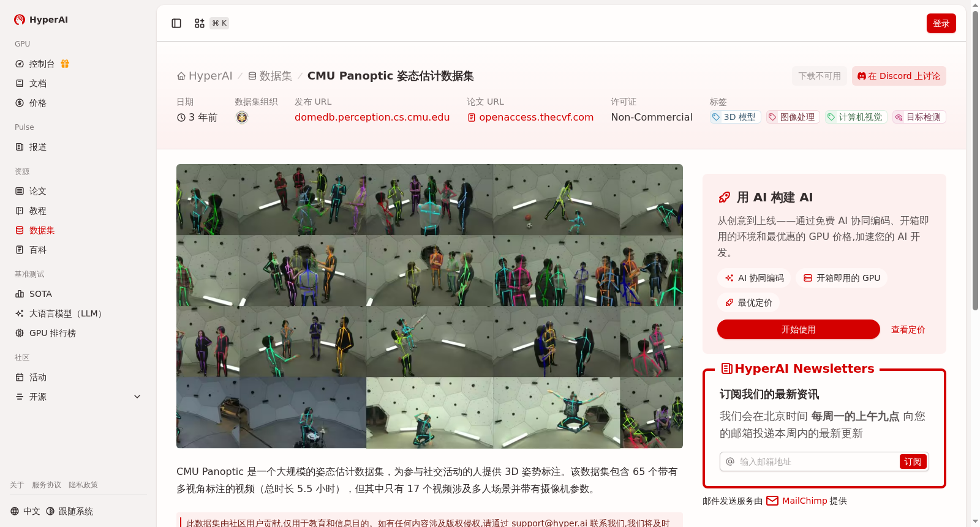Open the MailChimp link
980x527 pixels.
(797, 501)
